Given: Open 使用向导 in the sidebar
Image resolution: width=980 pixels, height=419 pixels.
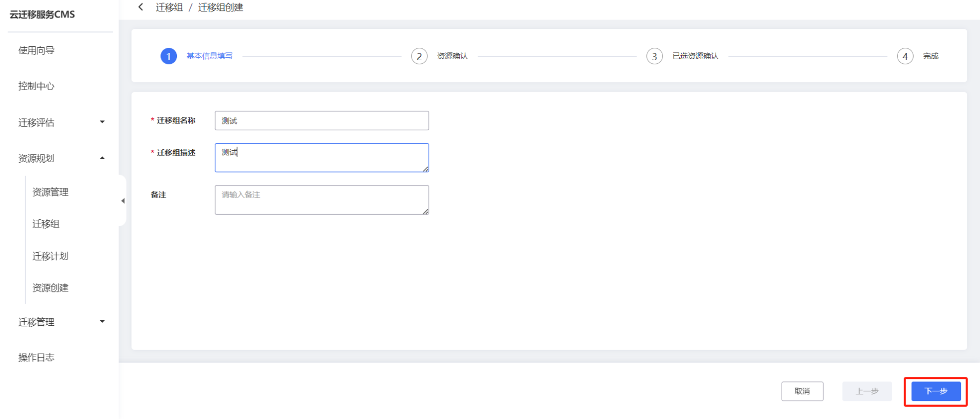Looking at the screenshot, I should pos(37,50).
